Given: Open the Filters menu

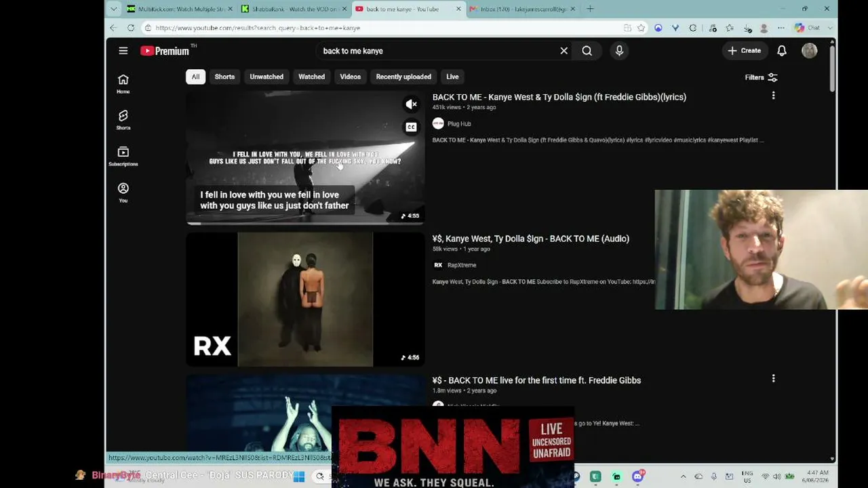Looking at the screenshot, I should 761,77.
